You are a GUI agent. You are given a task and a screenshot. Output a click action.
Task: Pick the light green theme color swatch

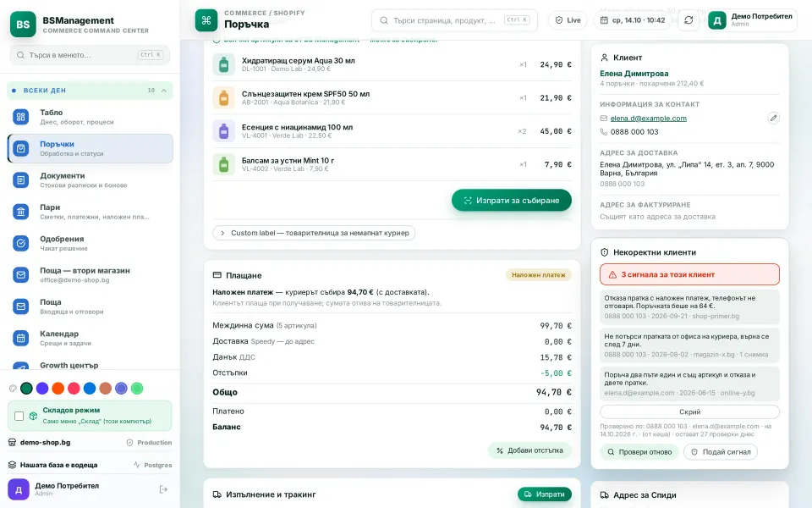coord(137,389)
